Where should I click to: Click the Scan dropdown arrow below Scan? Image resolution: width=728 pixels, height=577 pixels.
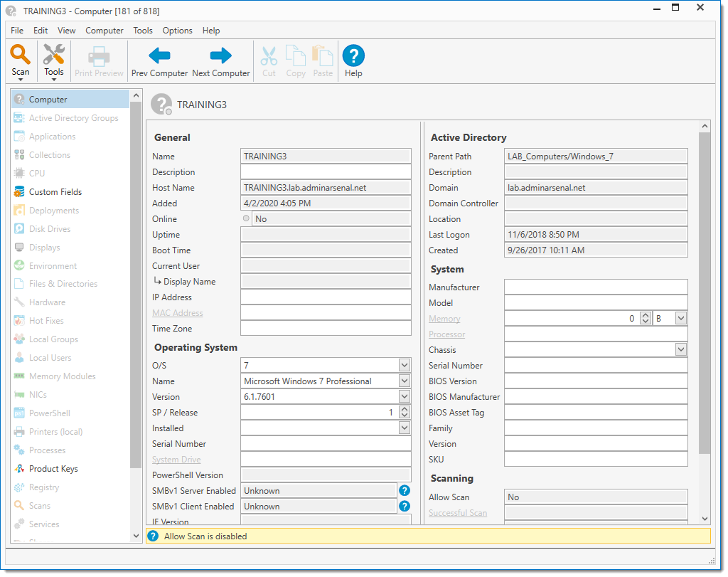[21, 80]
